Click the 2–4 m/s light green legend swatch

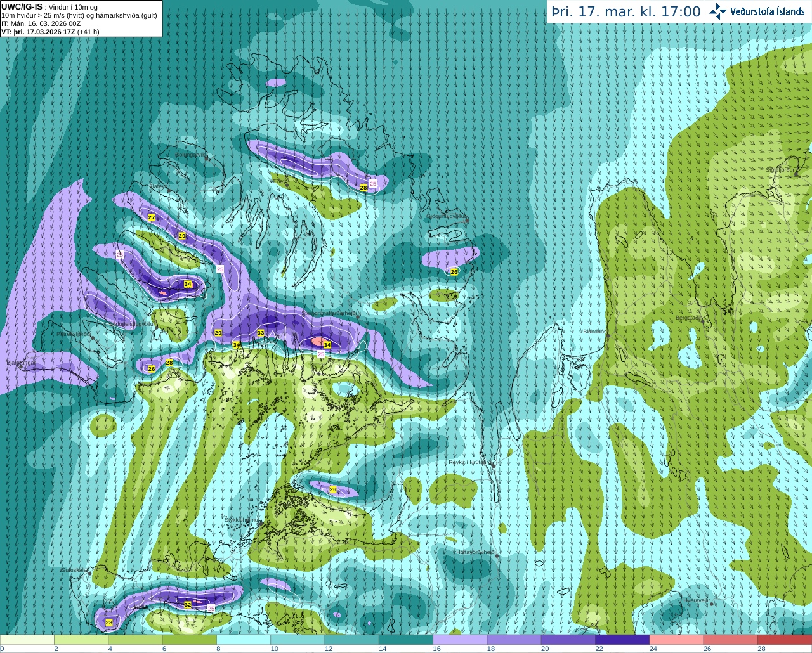(81, 640)
